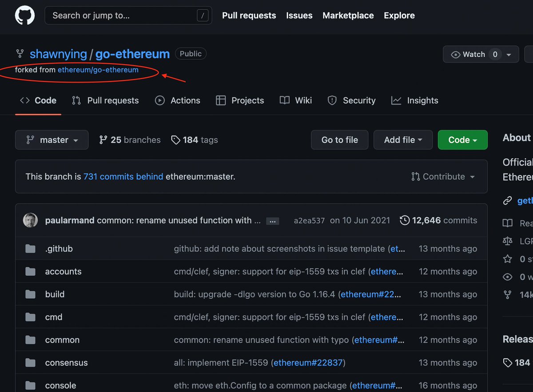Image resolution: width=533 pixels, height=392 pixels.
Task: Open Pull requests in top navigation
Action: [x=249, y=16]
